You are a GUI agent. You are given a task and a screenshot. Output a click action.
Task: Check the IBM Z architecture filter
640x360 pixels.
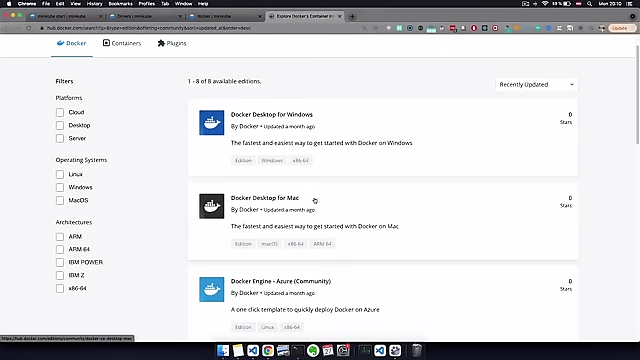[x=60, y=276]
